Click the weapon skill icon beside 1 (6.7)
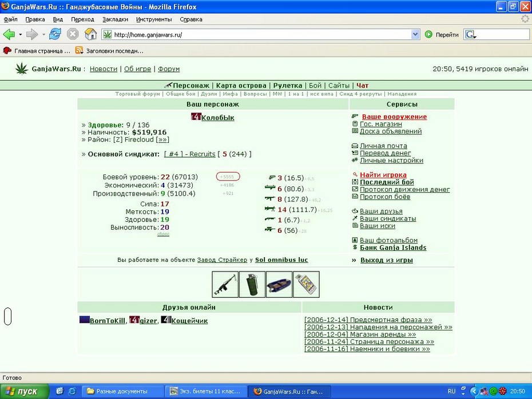Screen dimensions: 532x399 (x=270, y=220)
